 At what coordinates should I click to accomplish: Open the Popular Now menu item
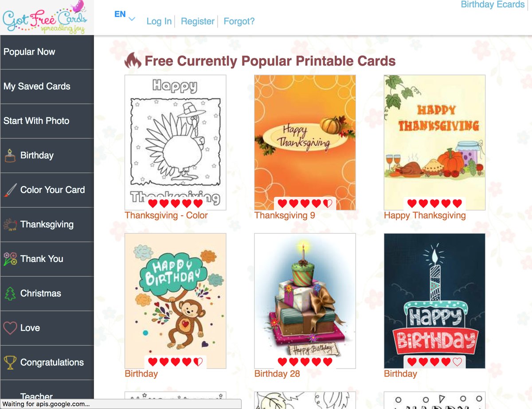pyautogui.click(x=47, y=52)
